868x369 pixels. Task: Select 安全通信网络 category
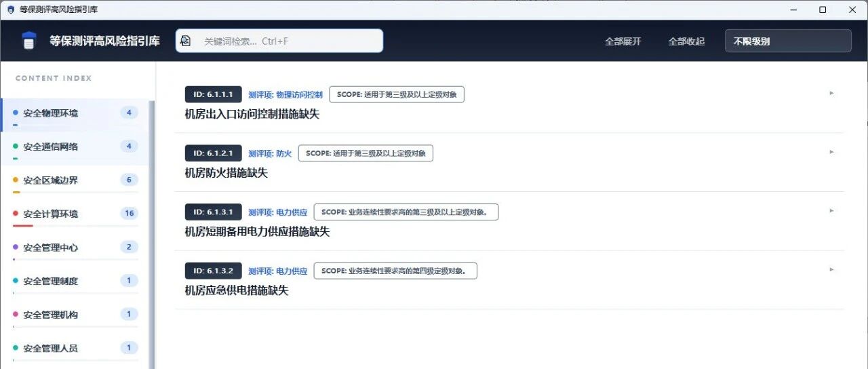pyautogui.click(x=75, y=148)
